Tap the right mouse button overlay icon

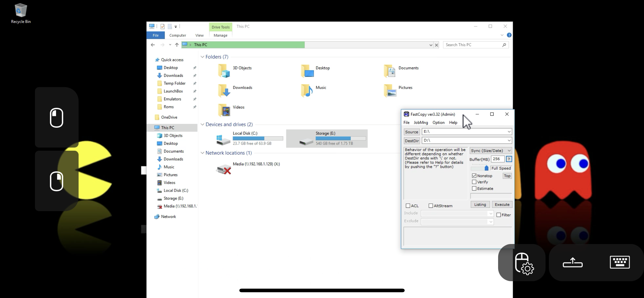[57, 181]
